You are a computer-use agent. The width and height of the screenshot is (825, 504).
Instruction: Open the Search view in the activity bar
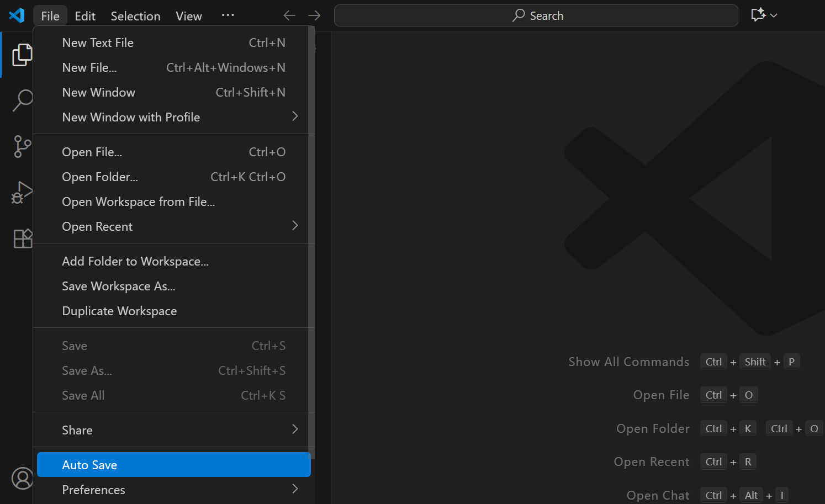point(22,101)
